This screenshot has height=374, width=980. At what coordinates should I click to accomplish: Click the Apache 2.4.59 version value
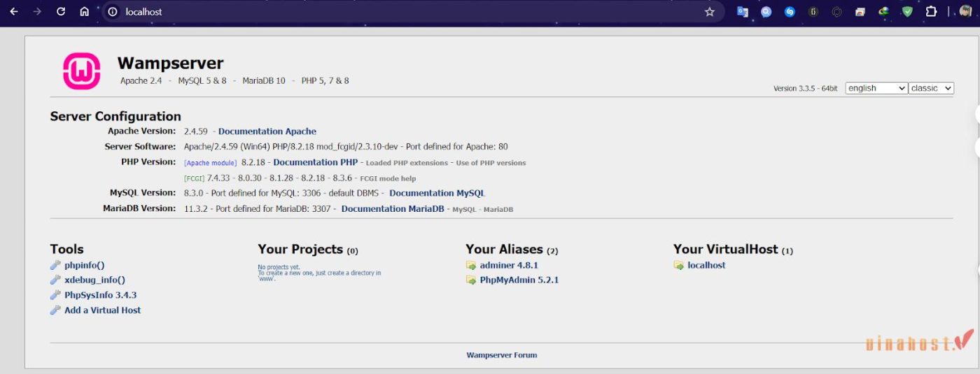(197, 131)
